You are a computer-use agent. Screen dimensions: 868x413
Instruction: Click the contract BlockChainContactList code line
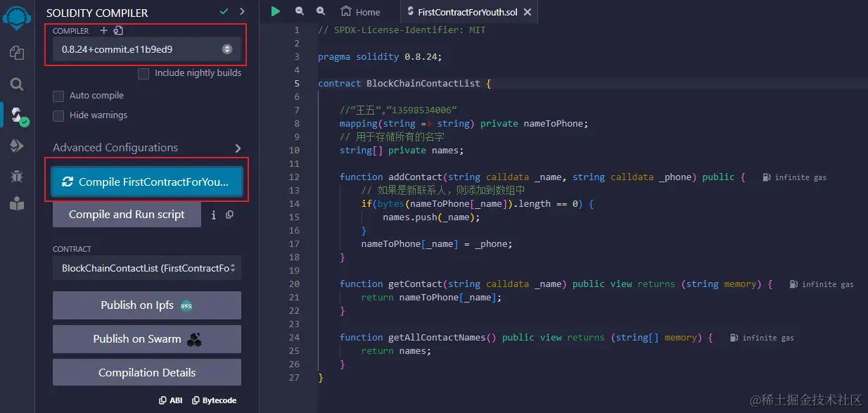click(404, 83)
